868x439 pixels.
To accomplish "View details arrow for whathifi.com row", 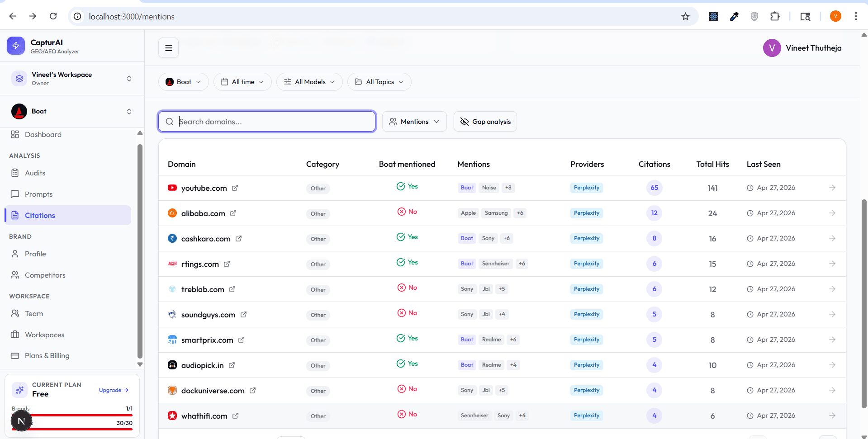I will tap(832, 415).
